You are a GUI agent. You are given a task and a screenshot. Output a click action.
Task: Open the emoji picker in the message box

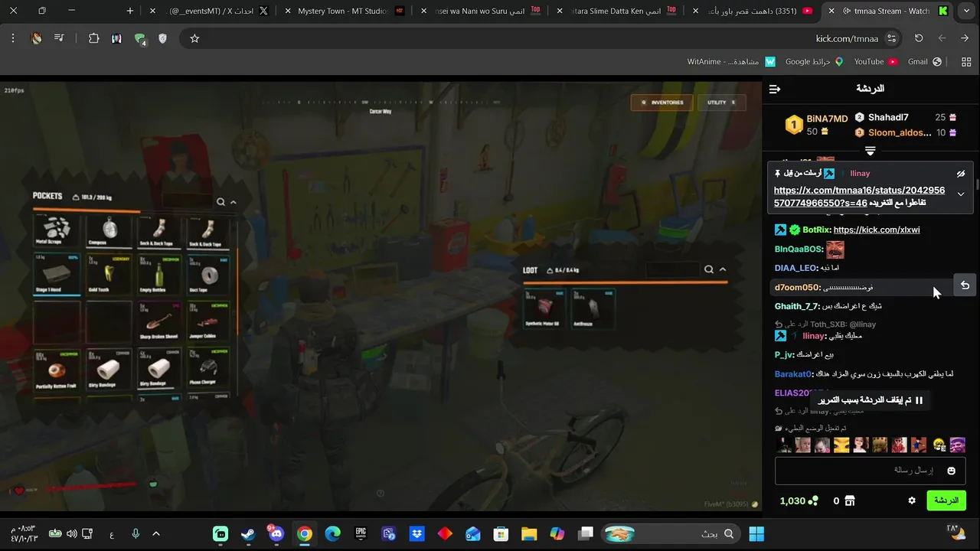952,471
